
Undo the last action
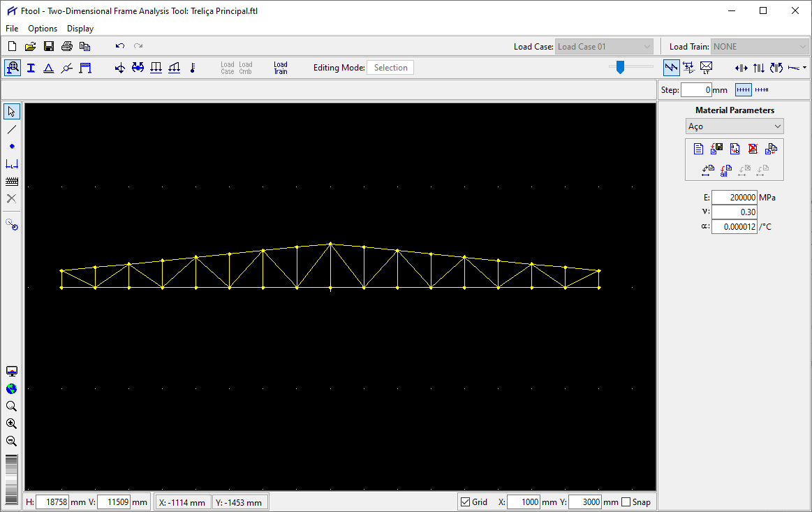[x=120, y=46]
